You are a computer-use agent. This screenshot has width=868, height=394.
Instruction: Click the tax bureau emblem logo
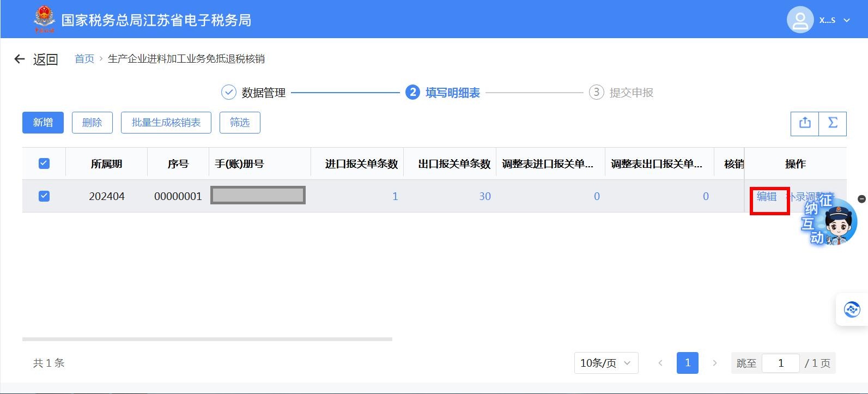pos(44,19)
